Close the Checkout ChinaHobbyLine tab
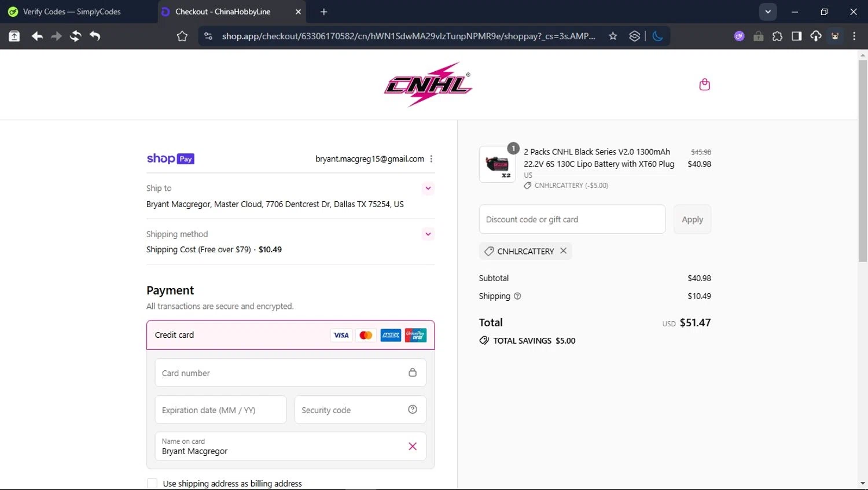The image size is (868, 490). (298, 12)
